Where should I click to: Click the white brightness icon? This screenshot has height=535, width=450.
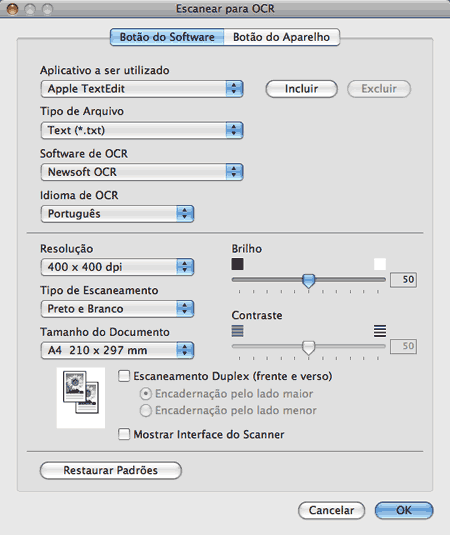[x=380, y=264]
